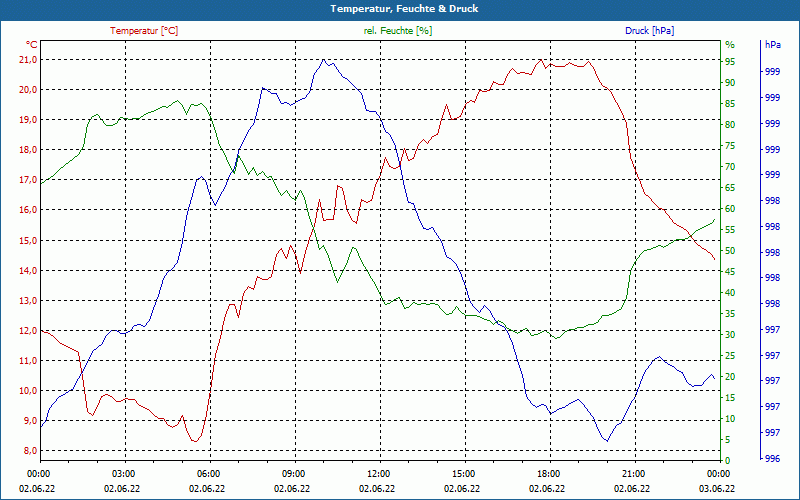Click the blue pressure curve minimum near 20:00
800x500 pixels.
pyautogui.click(x=607, y=441)
